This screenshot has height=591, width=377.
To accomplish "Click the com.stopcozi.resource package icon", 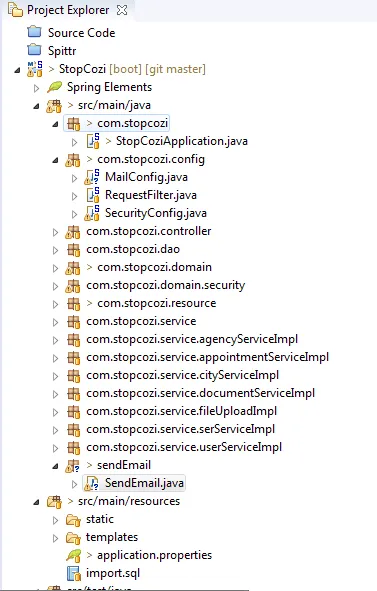I will click(x=74, y=304).
